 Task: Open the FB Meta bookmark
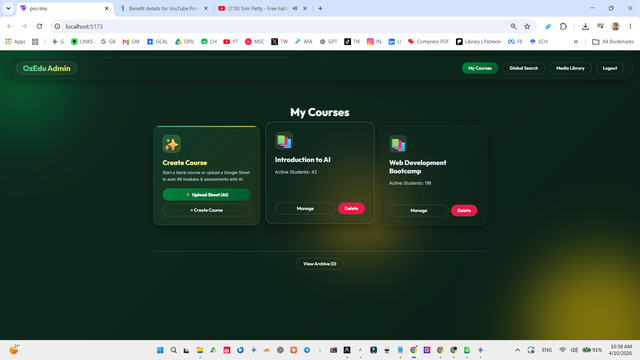515,42
